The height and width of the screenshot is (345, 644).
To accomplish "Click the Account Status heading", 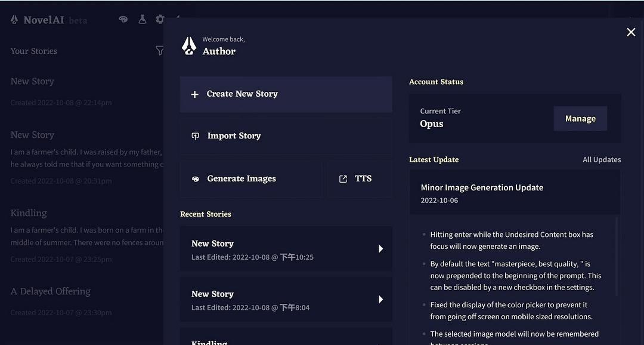I will [436, 82].
